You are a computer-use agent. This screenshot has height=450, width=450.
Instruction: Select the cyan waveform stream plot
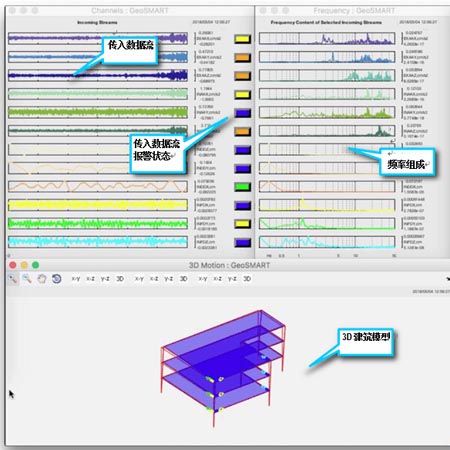click(x=98, y=242)
